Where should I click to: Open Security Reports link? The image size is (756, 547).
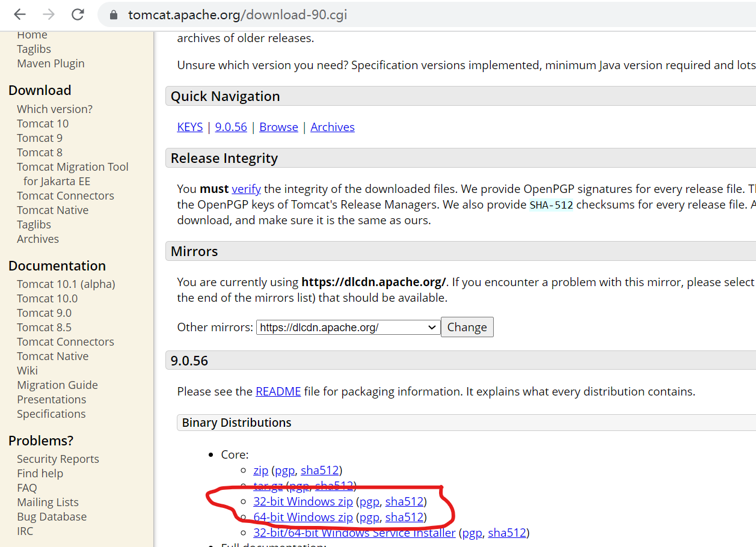(58, 459)
